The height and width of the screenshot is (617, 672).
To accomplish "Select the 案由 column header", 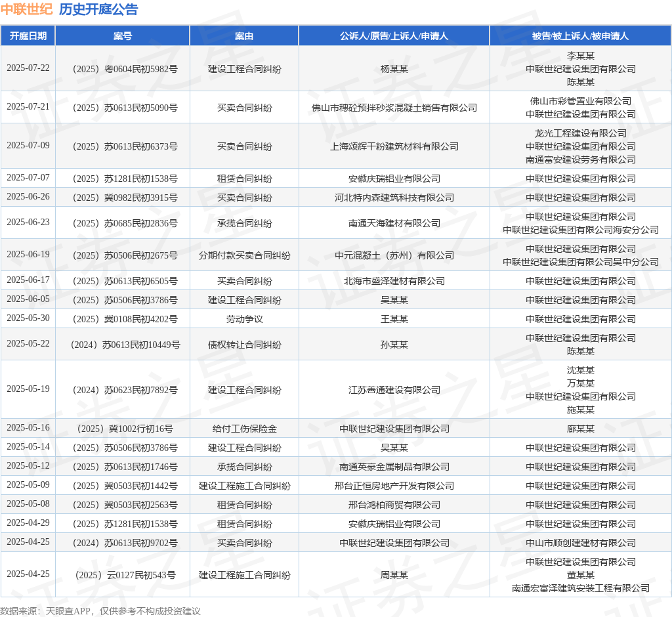I will tap(244, 36).
